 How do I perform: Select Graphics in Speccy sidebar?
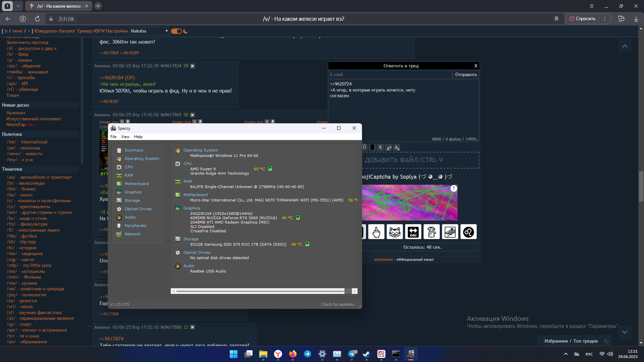coord(133,192)
